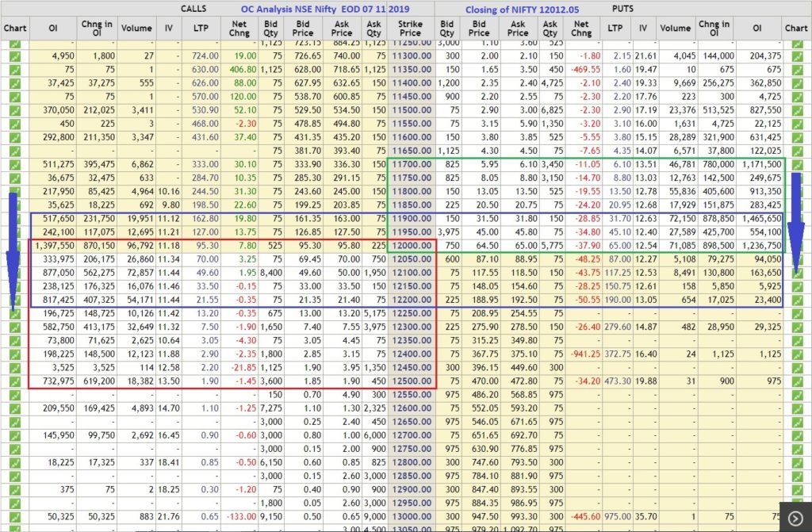Select the 12000.00 strike price cell
The height and width of the screenshot is (532, 812).
(410, 246)
